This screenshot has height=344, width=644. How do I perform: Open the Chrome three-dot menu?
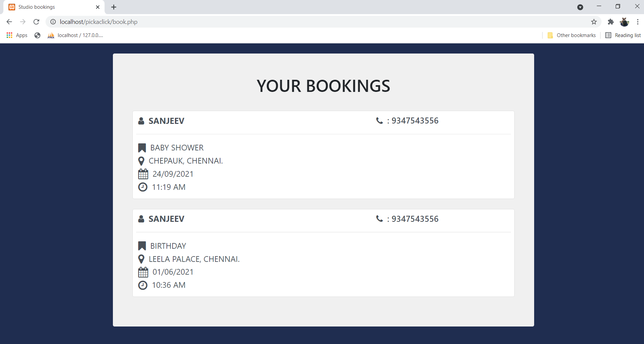point(637,22)
